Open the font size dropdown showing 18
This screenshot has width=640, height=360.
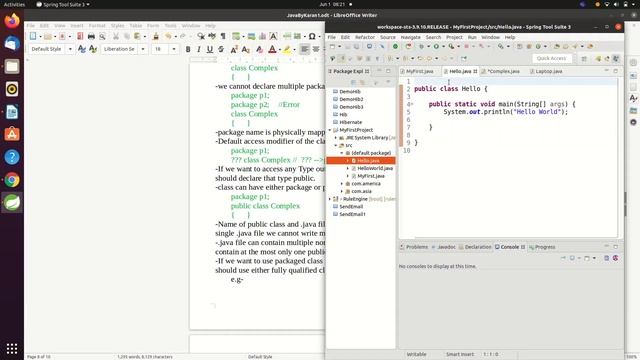coord(174,49)
